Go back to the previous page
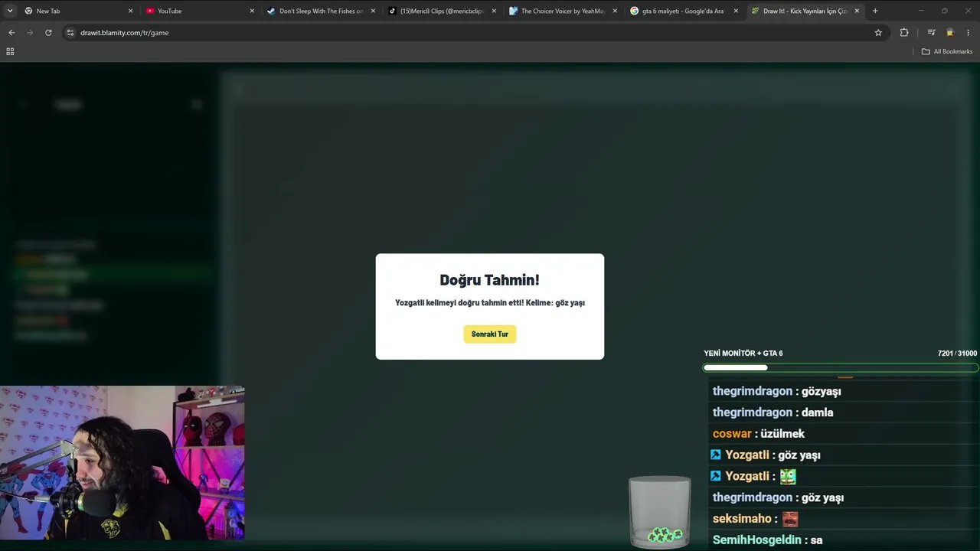Viewport: 980px width, 551px height. coord(11,32)
